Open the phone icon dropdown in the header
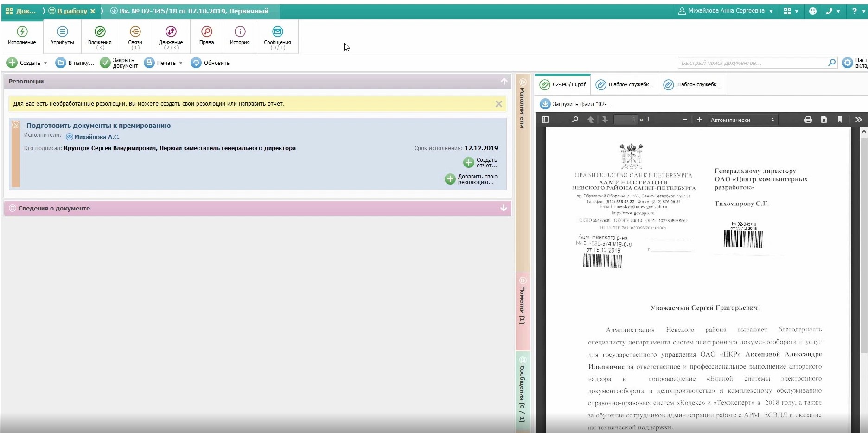Viewport: 868px width, 433px height. 833,11
